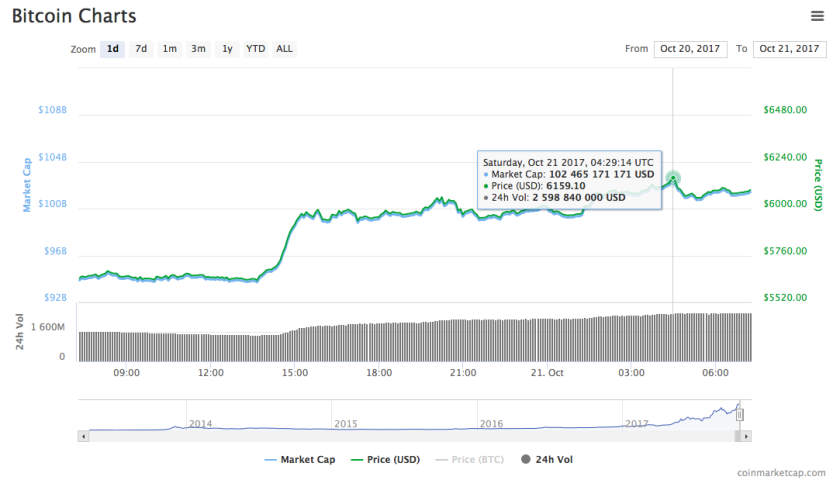Viewport: 840px width, 480px height.
Task: Switch zoom to 7d
Action: tap(141, 49)
